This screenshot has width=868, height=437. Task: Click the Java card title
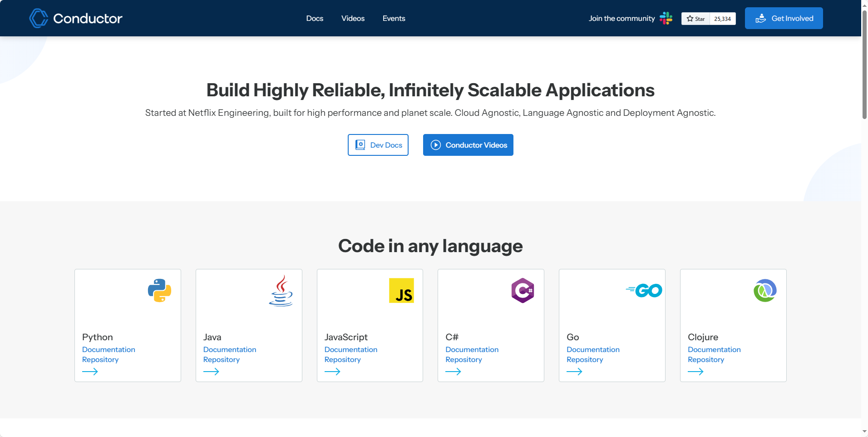click(212, 337)
